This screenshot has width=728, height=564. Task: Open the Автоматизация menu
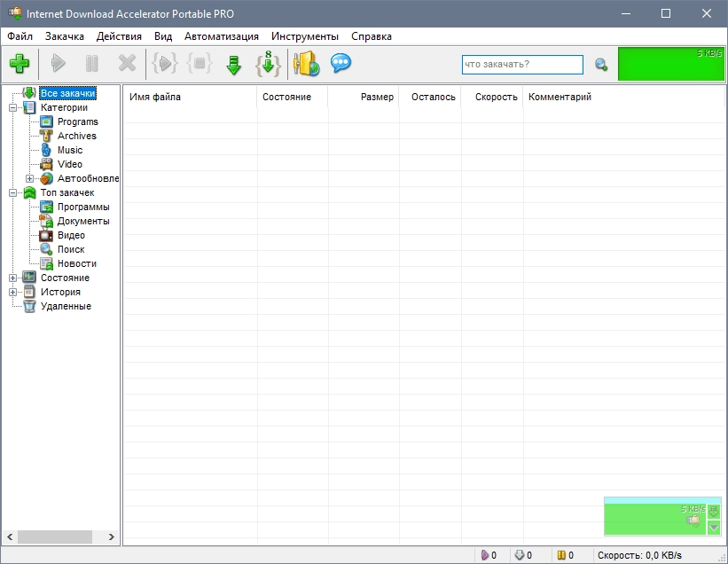coord(222,36)
